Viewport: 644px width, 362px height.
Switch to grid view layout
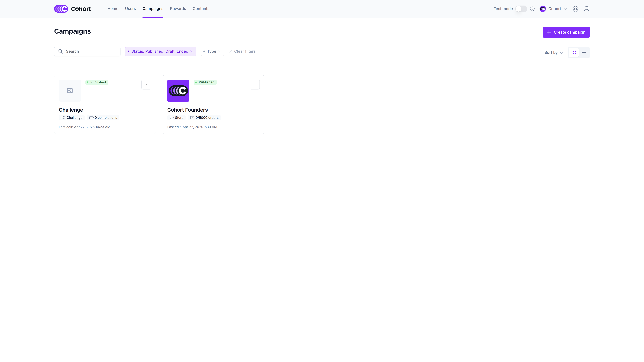coord(574,52)
